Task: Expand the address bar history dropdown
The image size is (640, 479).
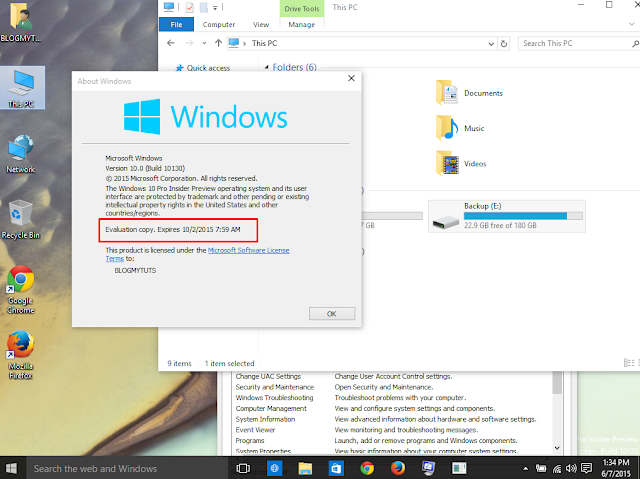Action: click(x=491, y=44)
